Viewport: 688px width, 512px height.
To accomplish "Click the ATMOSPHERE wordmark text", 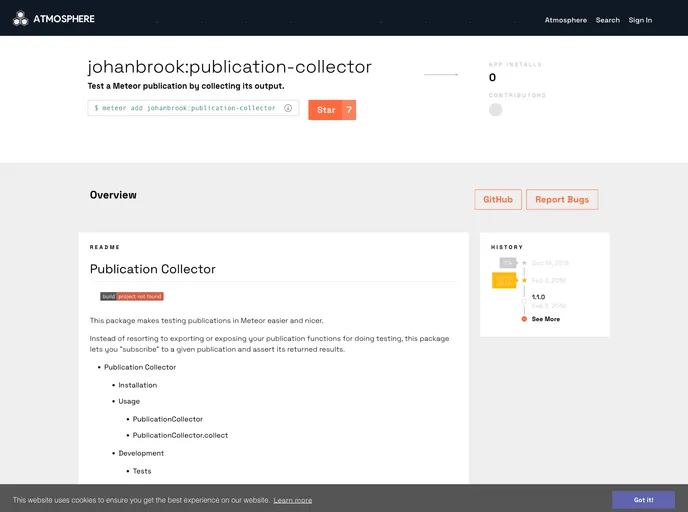I will click(64, 19).
